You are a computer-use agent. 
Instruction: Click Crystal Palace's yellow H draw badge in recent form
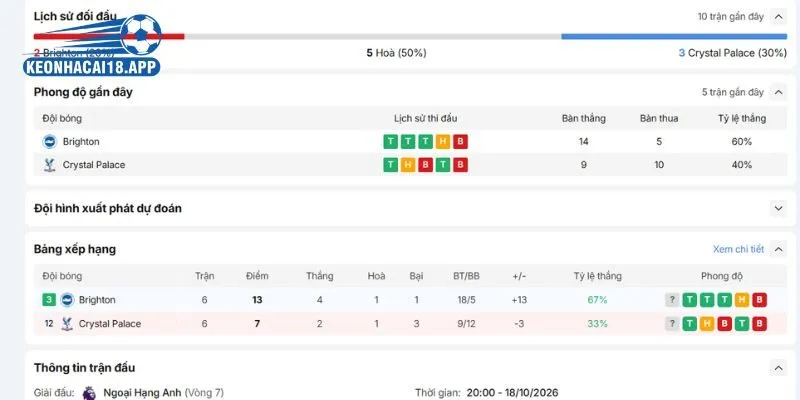408,165
